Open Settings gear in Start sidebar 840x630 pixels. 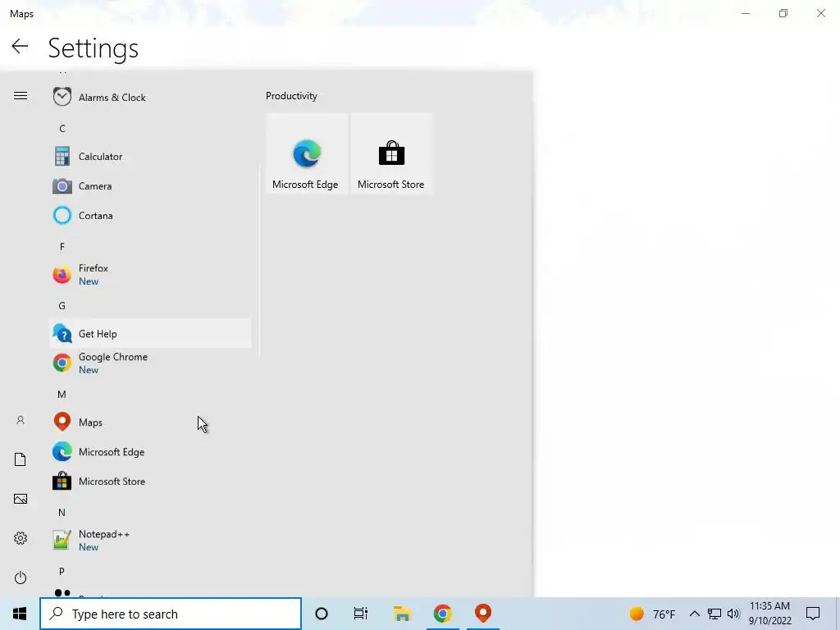(21, 538)
